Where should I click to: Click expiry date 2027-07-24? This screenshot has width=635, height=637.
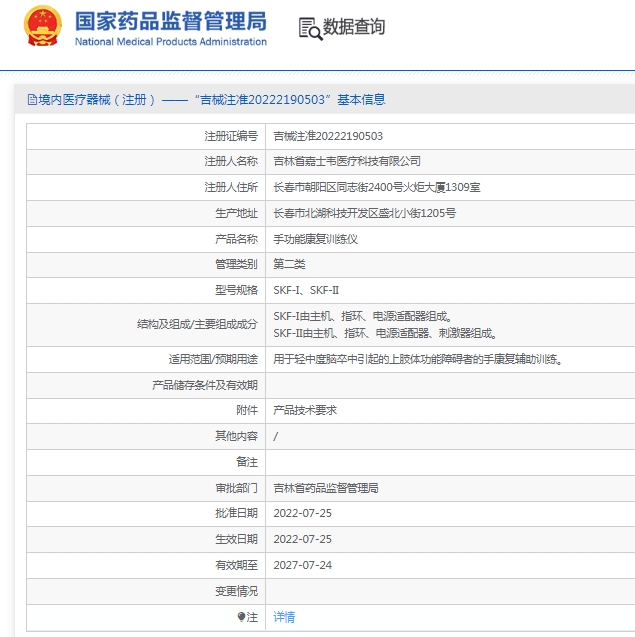302,565
